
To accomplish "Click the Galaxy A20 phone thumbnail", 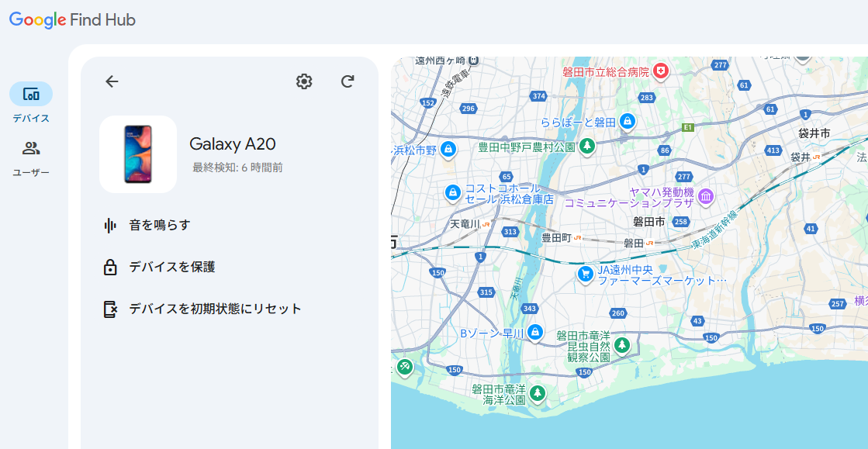I will coord(138,154).
